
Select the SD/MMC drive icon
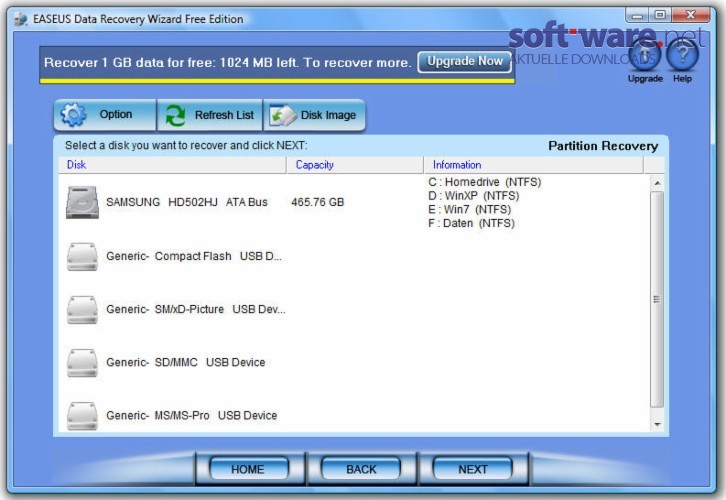tap(82, 363)
